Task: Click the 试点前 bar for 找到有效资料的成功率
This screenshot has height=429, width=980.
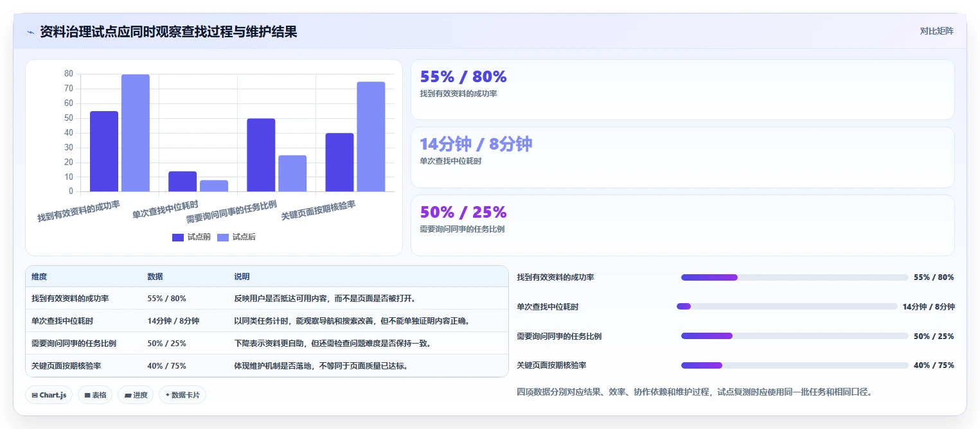Action: coord(104,151)
